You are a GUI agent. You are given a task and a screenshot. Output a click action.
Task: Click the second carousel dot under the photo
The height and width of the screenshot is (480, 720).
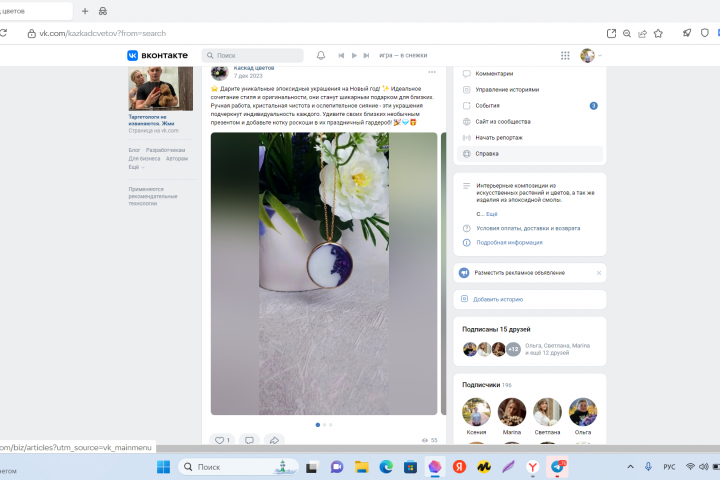(324, 425)
